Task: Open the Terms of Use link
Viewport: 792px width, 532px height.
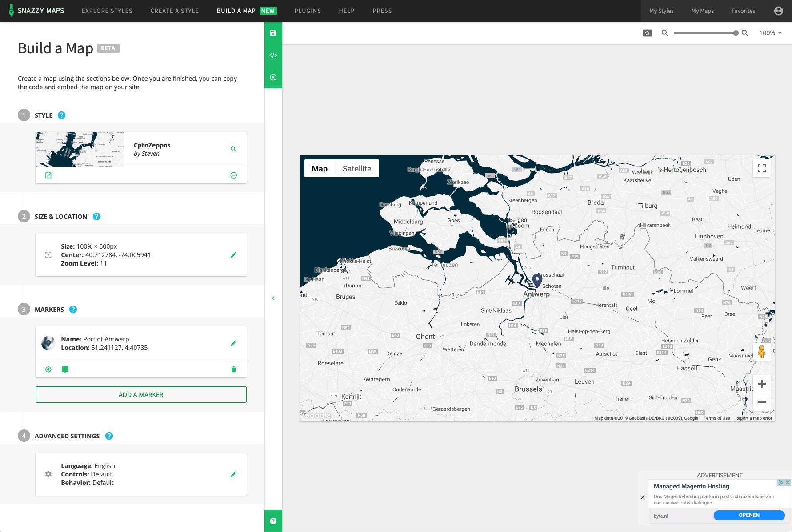Action: point(716,418)
